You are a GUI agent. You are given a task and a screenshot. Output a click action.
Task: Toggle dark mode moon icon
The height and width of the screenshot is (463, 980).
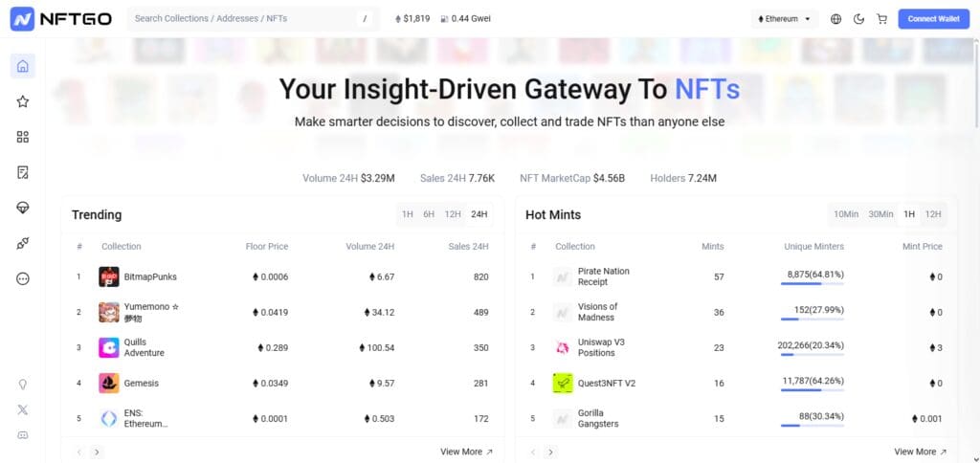pyautogui.click(x=858, y=19)
